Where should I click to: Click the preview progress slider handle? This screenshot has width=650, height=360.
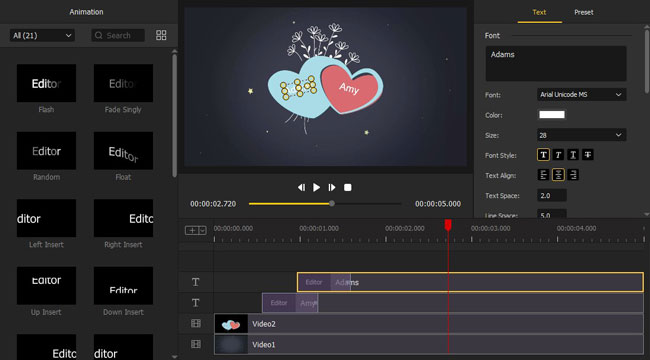332,204
